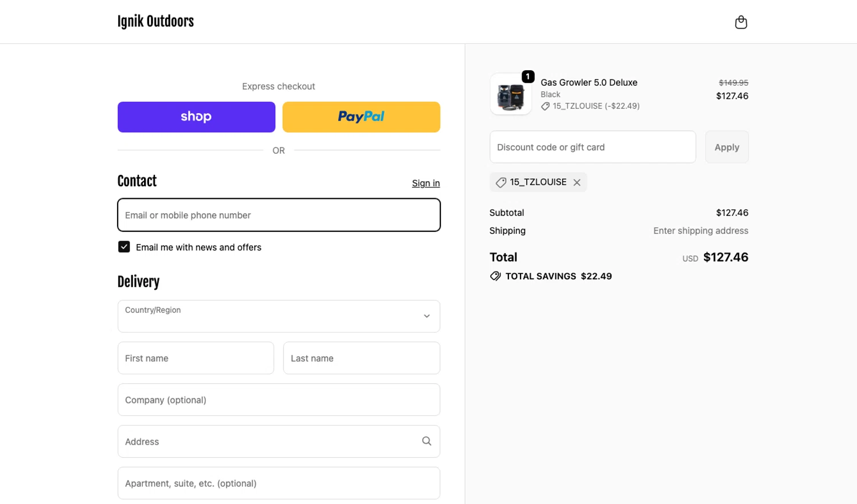Click the Sign in link

coord(426,183)
